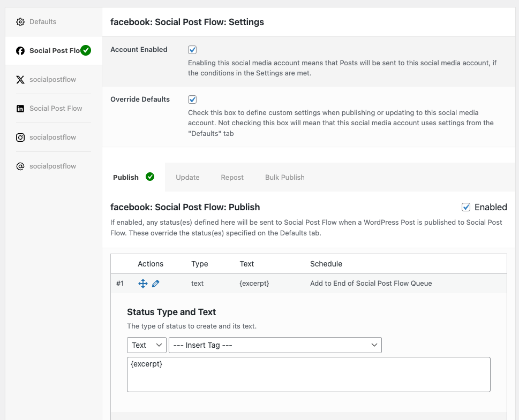
Task: Click 'facebook: Social Post Flow: Publish' heading
Action: pos(185,207)
